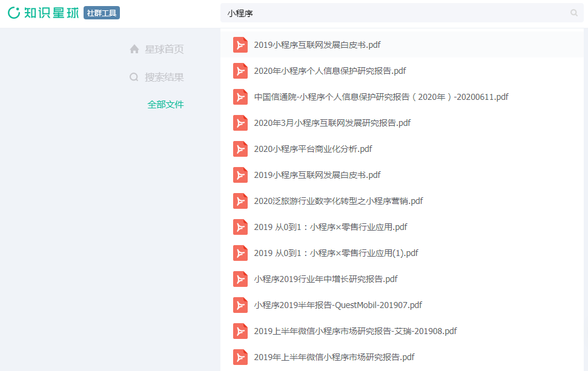Click PDF icon of 小程序2019行业年中增长研究报告
The width and height of the screenshot is (588, 371).
[x=240, y=279]
